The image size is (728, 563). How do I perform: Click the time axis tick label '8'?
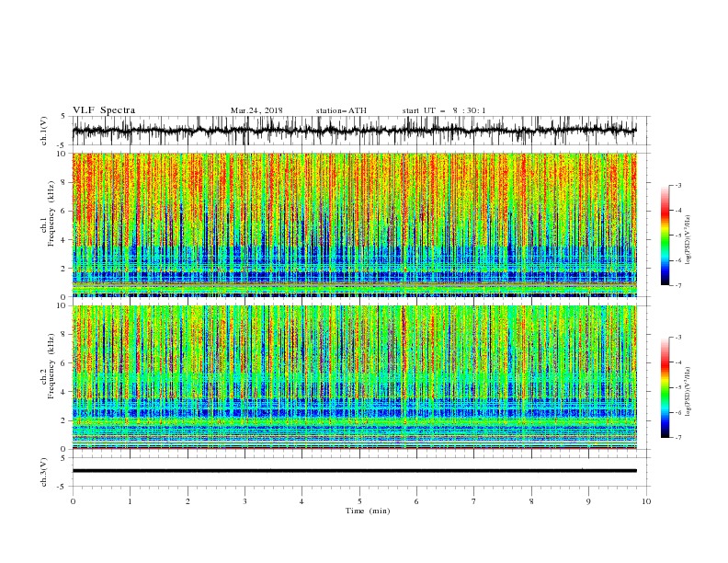[x=531, y=501]
